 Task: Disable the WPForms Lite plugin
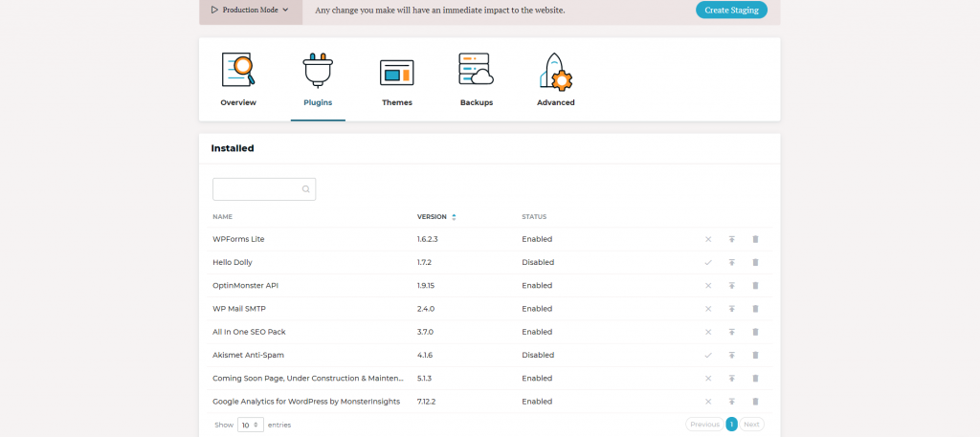[708, 239]
